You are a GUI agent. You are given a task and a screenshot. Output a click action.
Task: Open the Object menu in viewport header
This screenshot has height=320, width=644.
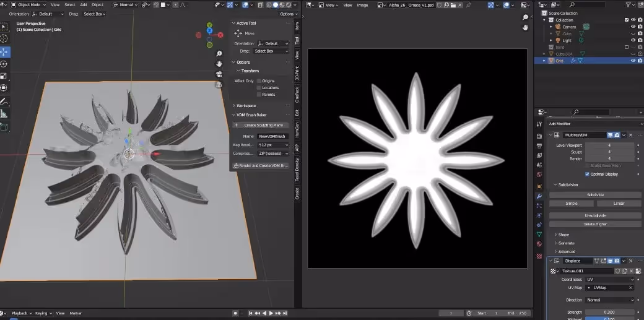click(x=97, y=5)
